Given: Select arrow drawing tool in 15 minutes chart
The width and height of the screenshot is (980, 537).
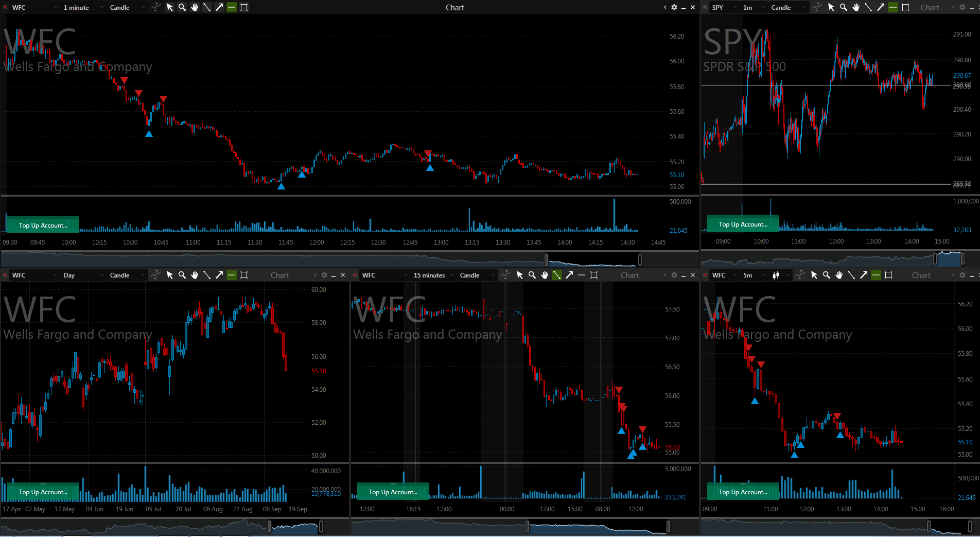Looking at the screenshot, I should click(569, 275).
